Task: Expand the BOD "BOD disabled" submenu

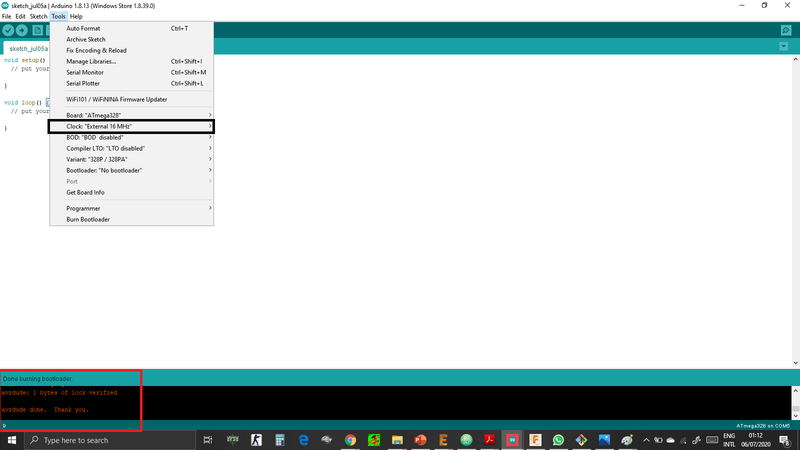Action: click(x=132, y=137)
